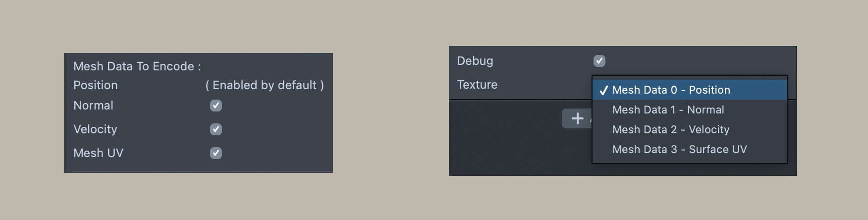868x220 pixels.
Task: Click the Normal label in encode list
Action: click(x=93, y=106)
